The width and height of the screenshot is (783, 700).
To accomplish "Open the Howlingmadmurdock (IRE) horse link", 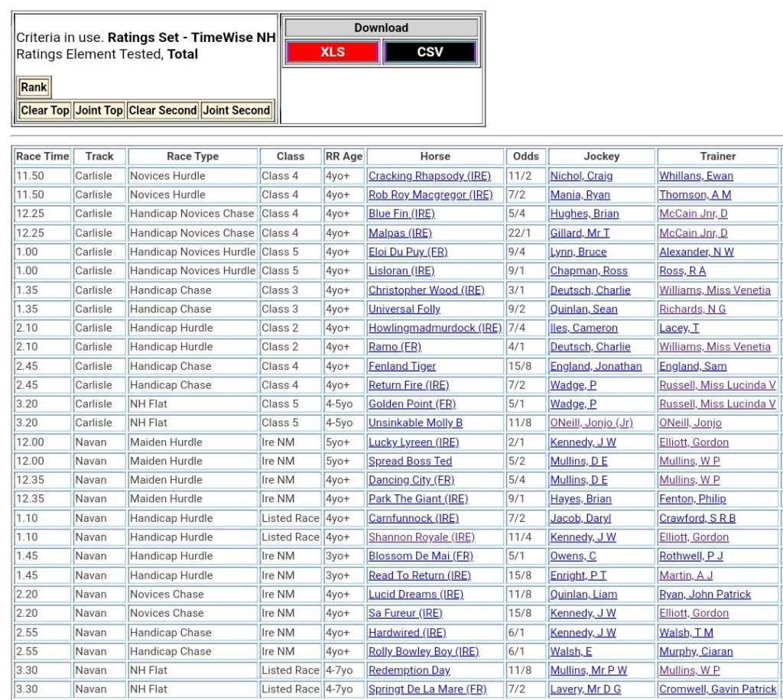I will (434, 328).
